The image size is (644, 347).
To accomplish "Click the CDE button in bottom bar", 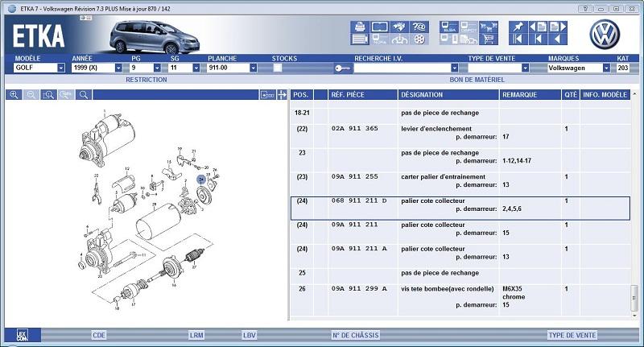I will tap(99, 336).
